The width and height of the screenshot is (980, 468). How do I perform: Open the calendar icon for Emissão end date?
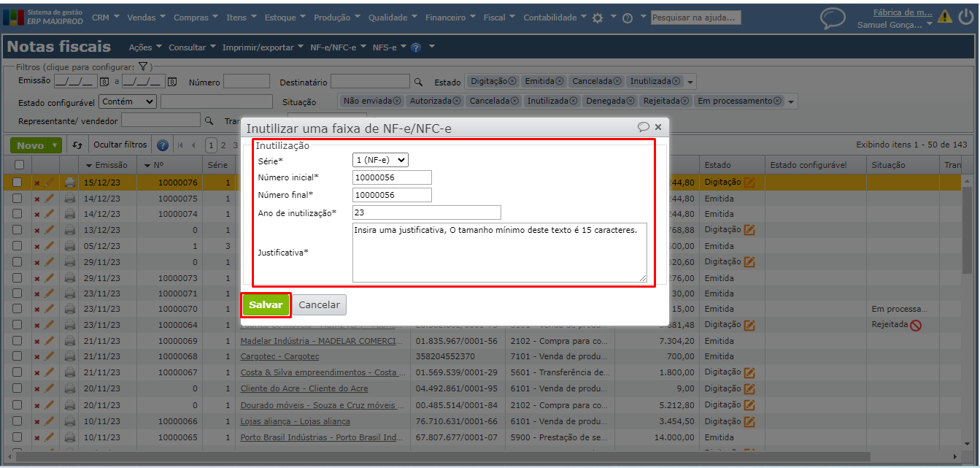(172, 82)
